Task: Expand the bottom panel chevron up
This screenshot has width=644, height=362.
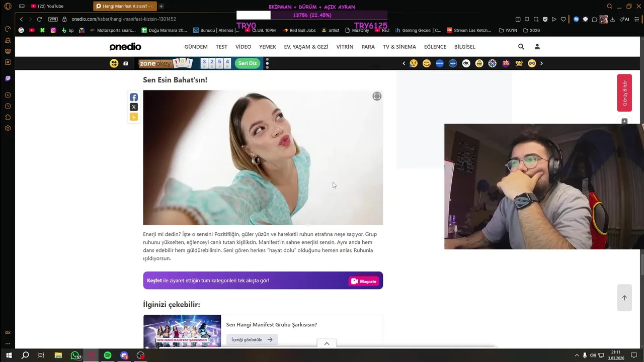Action: [x=327, y=343]
